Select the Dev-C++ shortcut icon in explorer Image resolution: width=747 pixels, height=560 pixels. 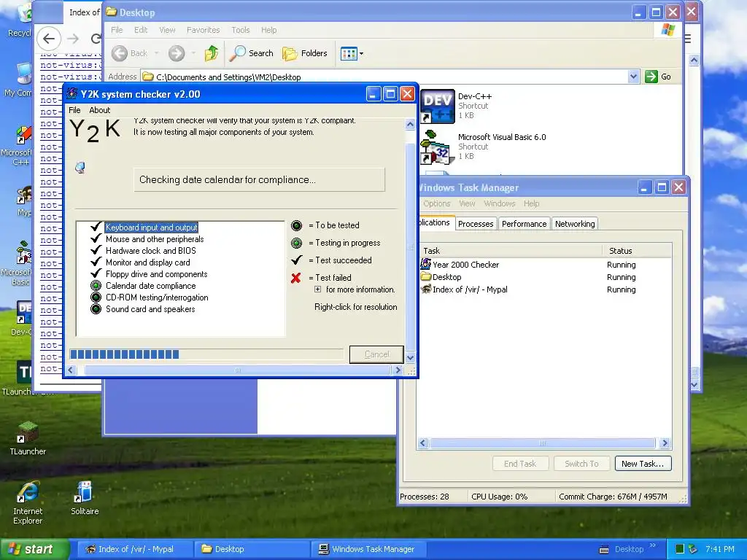click(x=438, y=106)
